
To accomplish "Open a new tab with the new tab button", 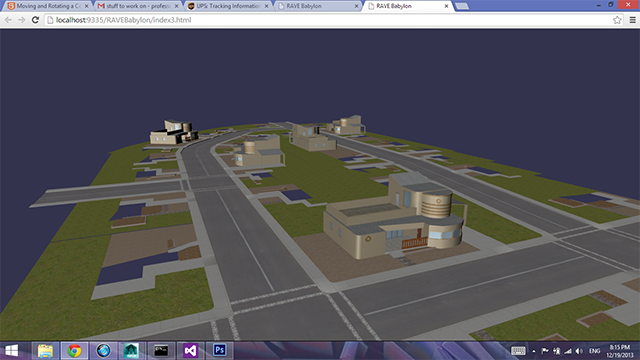I will click(x=462, y=6).
